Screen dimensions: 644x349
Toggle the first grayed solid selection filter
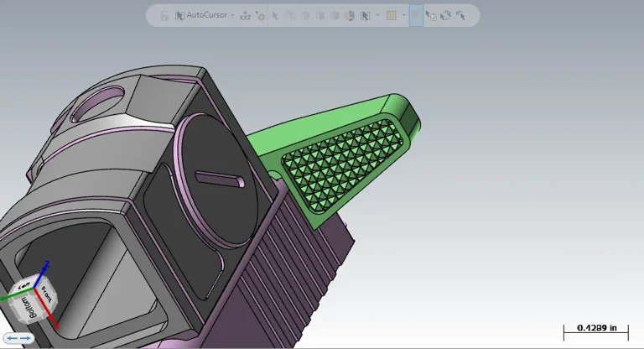tap(291, 15)
